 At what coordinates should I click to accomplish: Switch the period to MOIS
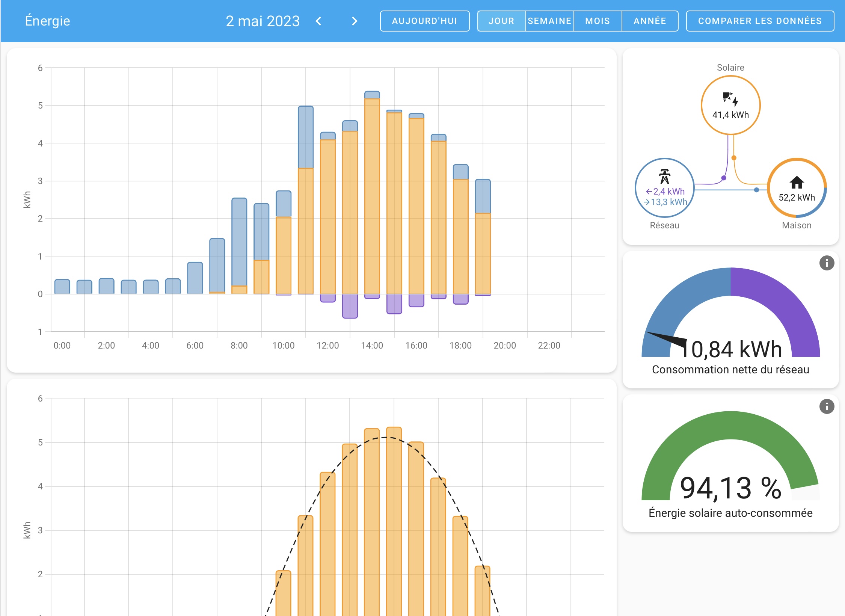click(598, 21)
